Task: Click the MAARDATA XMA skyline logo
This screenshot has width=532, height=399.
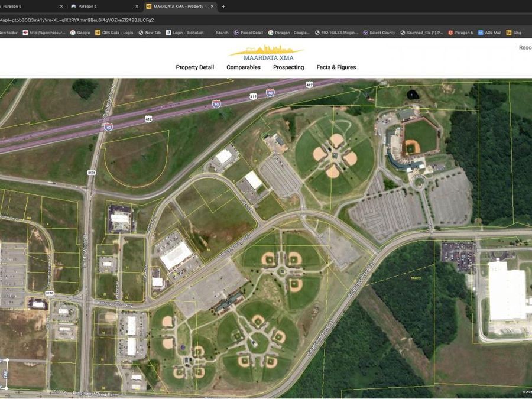Action: pos(267,53)
